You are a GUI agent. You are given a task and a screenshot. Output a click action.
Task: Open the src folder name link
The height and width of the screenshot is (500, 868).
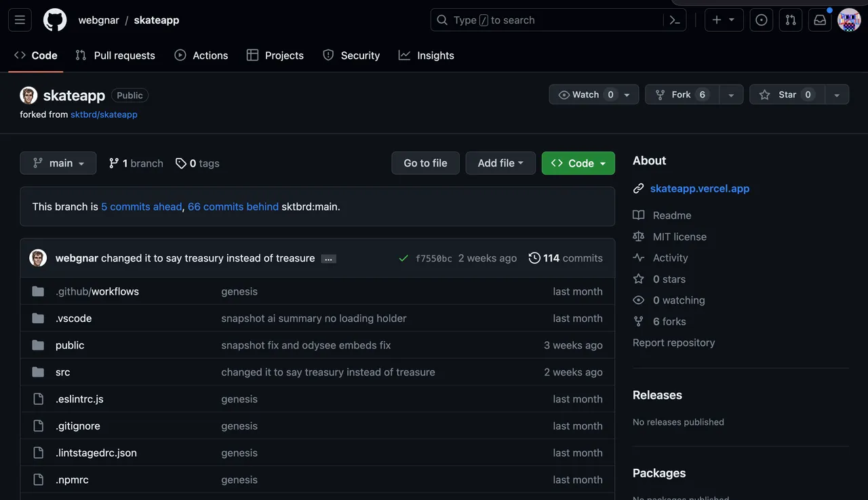point(63,372)
